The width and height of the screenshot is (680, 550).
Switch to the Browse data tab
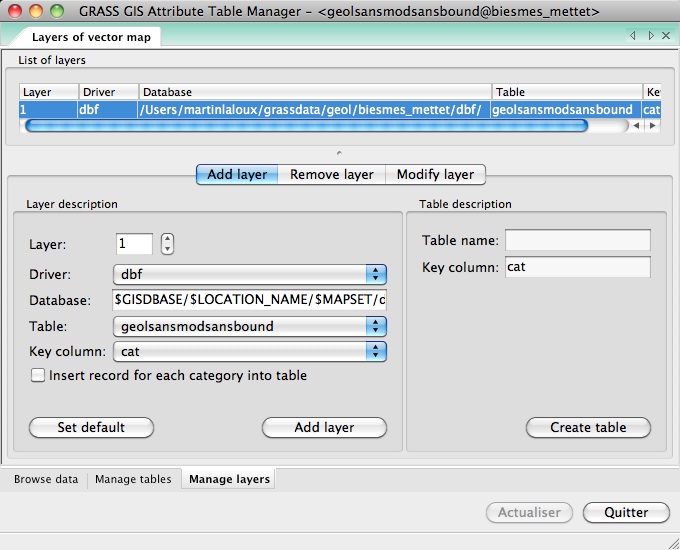46,479
